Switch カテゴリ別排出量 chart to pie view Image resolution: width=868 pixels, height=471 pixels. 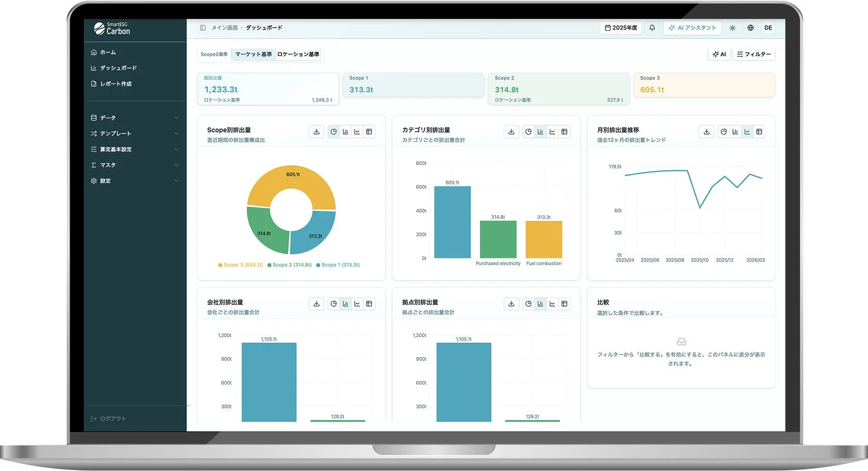pos(528,132)
